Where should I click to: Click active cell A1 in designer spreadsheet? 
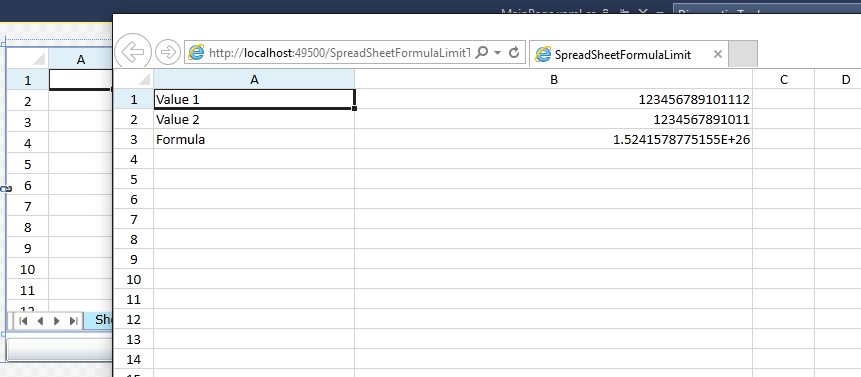[x=81, y=80]
